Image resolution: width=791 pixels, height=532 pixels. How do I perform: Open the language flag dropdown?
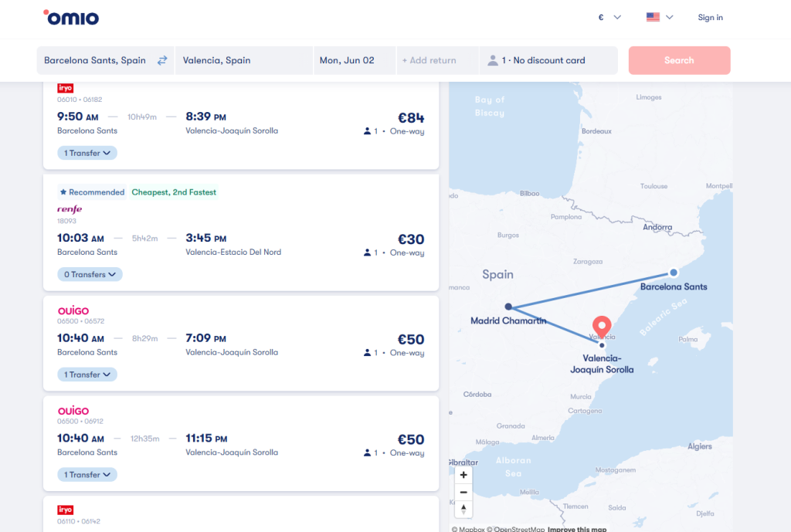tap(659, 17)
